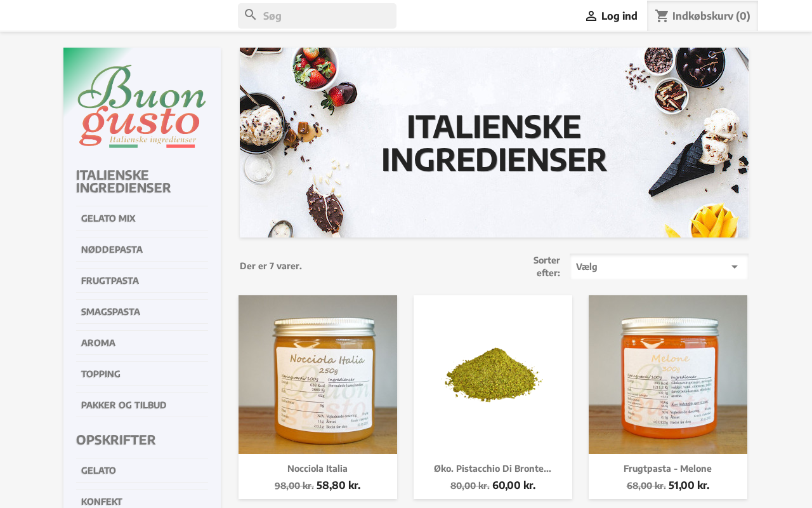The width and height of the screenshot is (812, 508).
Task: Click the Buon Gusto logo
Action: (x=142, y=106)
